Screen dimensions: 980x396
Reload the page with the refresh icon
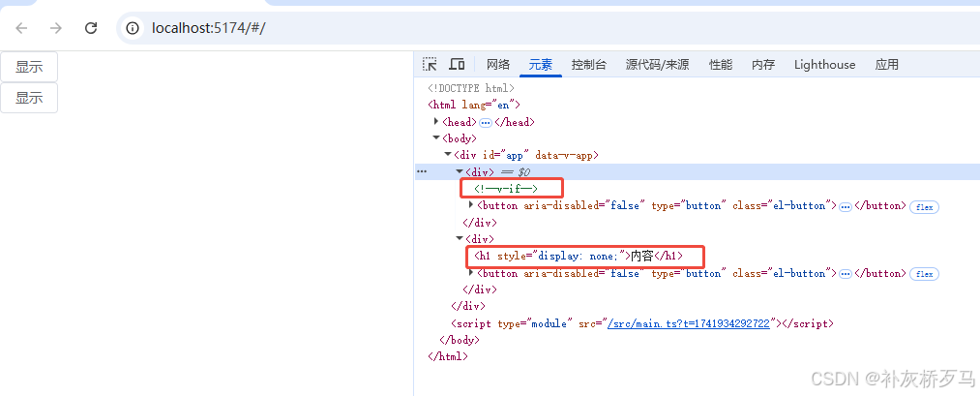click(91, 27)
